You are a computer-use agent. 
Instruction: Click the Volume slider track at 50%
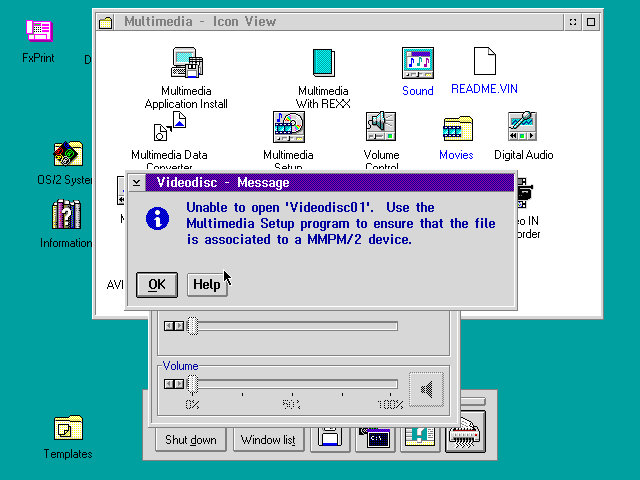click(292, 384)
